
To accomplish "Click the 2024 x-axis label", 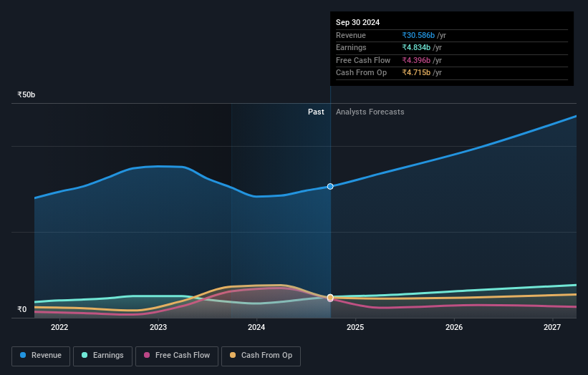I will tap(256, 328).
